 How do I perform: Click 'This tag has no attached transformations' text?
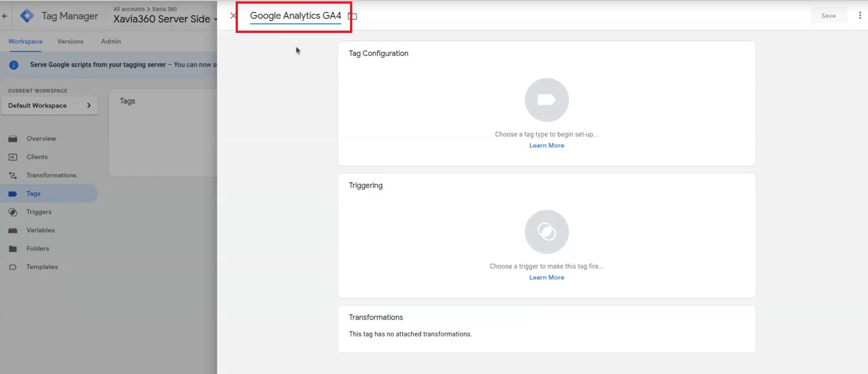410,334
